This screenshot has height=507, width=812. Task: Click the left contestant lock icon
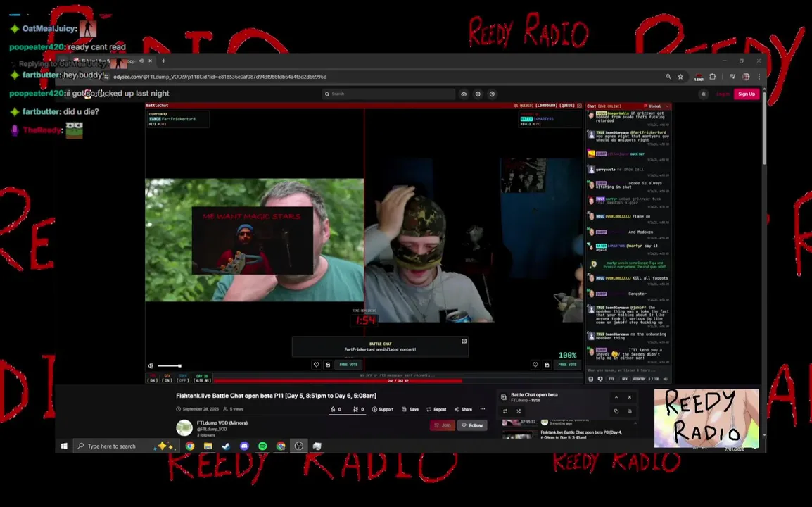tap(328, 365)
